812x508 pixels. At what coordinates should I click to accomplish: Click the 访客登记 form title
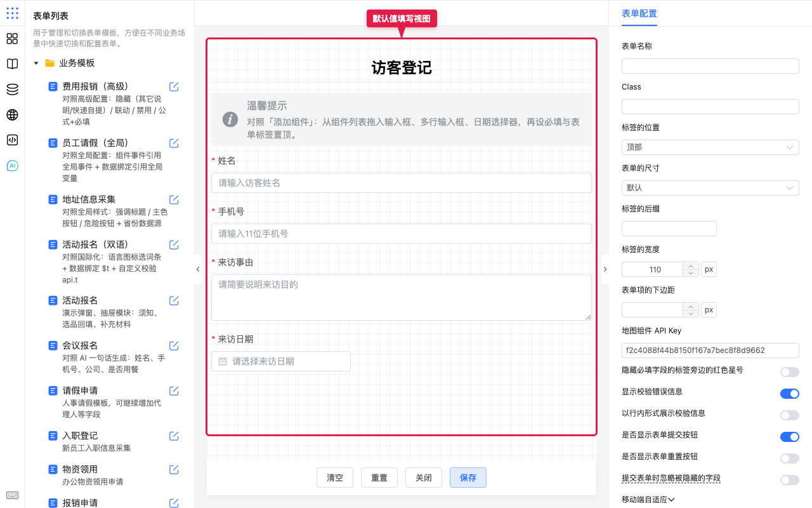coord(402,68)
